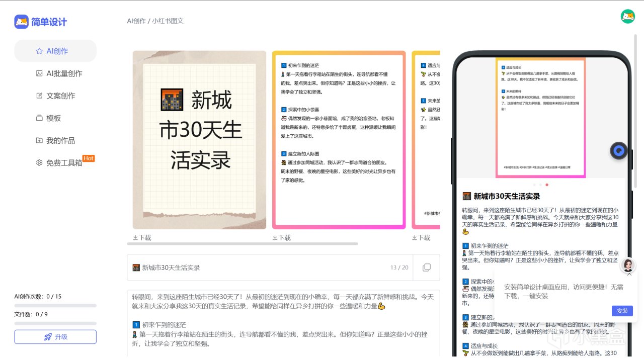Image resolution: width=644 pixels, height=358 pixels.
Task: Click the 简单设计 logo icon
Action: 22,22
